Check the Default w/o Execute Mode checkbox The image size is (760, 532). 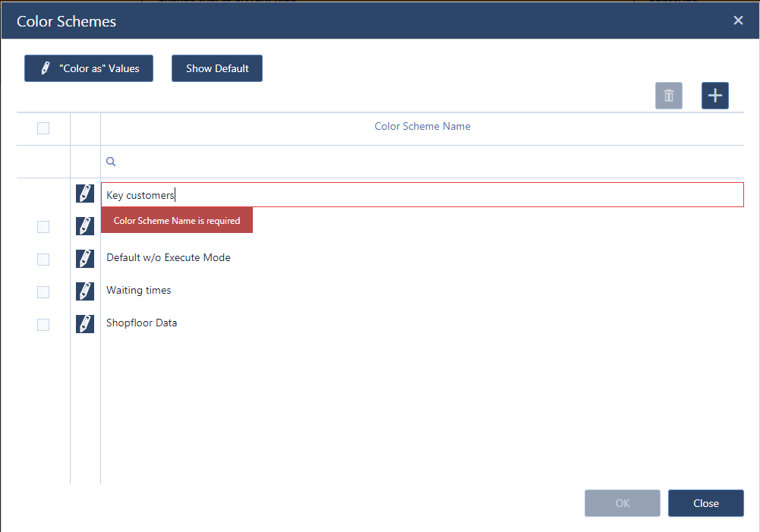click(43, 260)
